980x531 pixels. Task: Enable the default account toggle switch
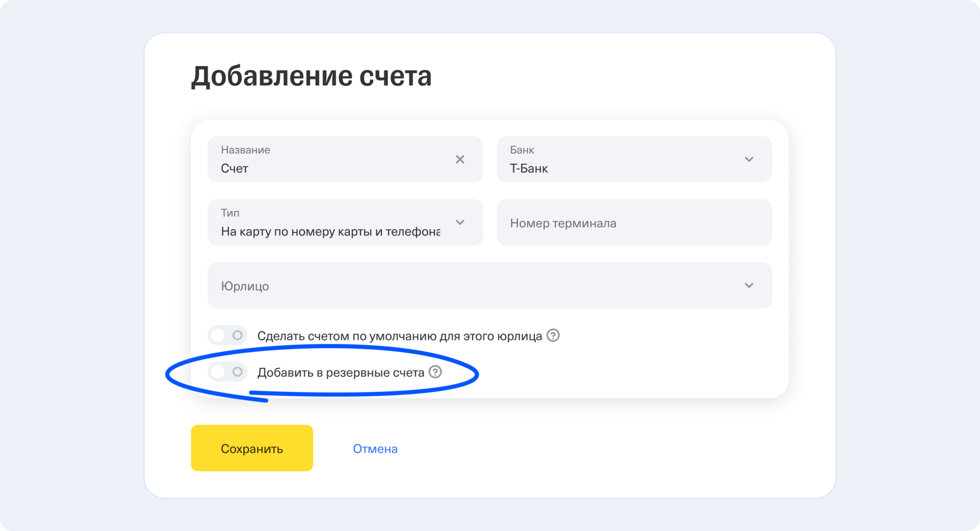pos(228,336)
